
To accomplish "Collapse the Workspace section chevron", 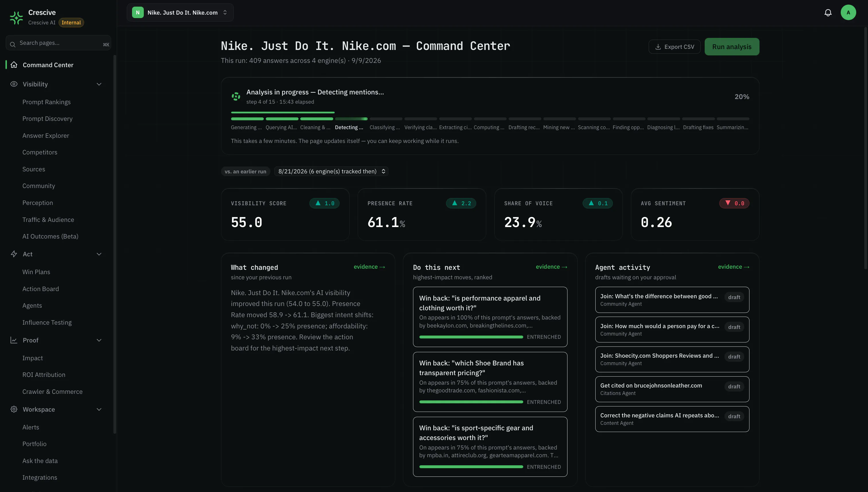I will coord(99,410).
